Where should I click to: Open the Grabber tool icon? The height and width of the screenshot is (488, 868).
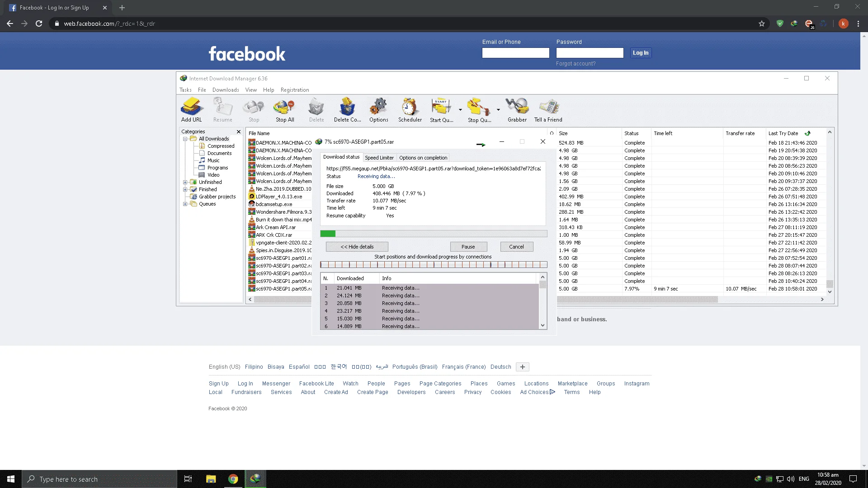tap(517, 110)
